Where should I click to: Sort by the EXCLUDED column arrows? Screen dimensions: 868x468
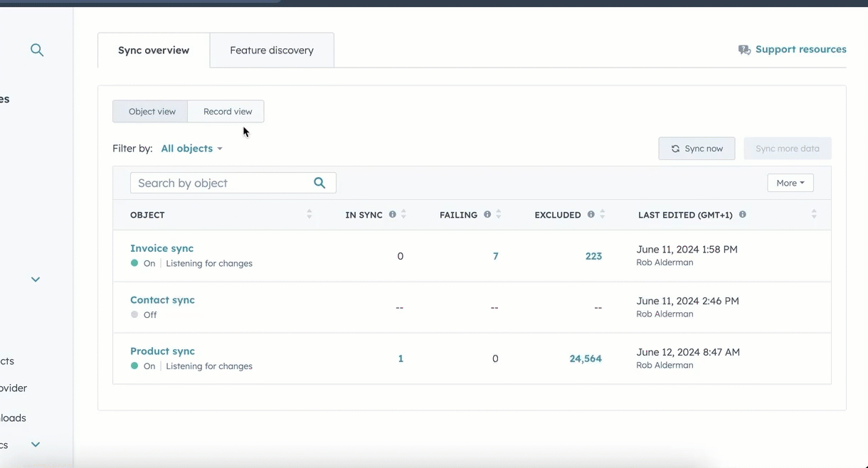(x=602, y=214)
